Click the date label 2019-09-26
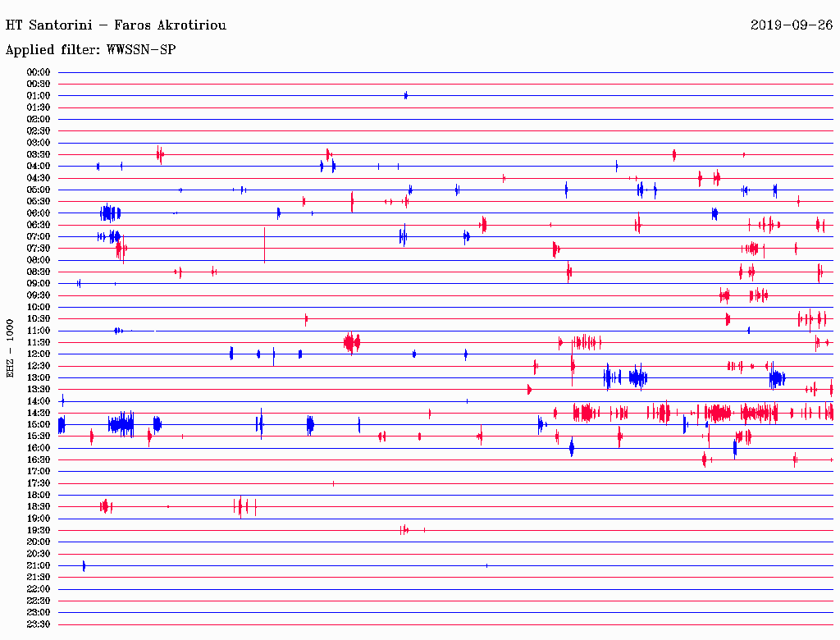The height and width of the screenshot is (640, 840). click(x=792, y=25)
